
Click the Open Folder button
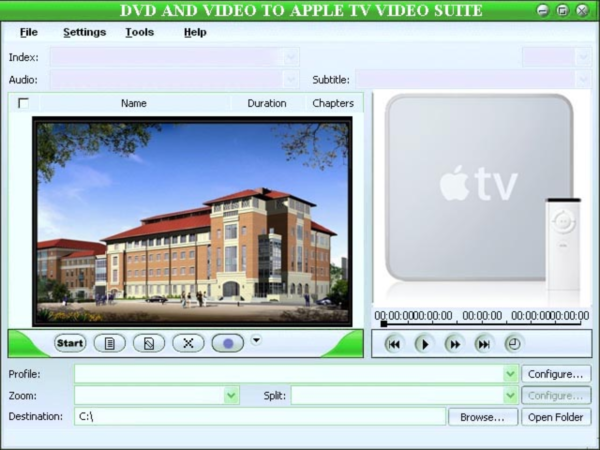556,417
